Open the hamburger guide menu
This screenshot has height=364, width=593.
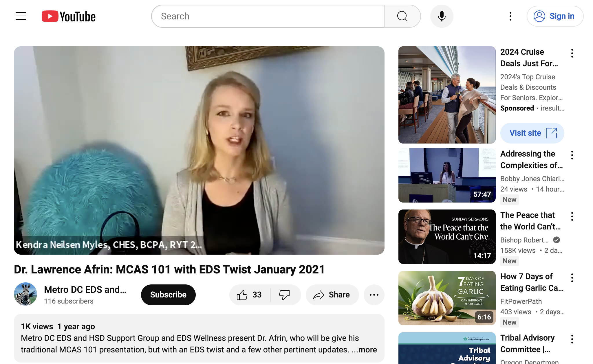[x=21, y=16]
